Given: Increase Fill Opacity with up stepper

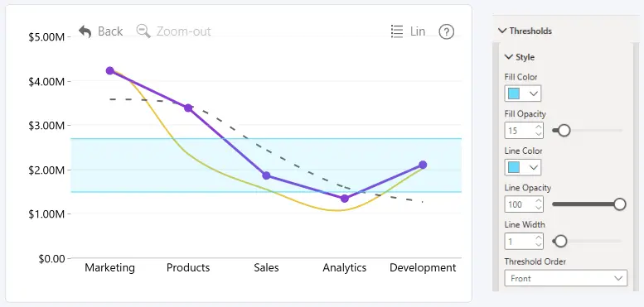Looking at the screenshot, I should [539, 127].
